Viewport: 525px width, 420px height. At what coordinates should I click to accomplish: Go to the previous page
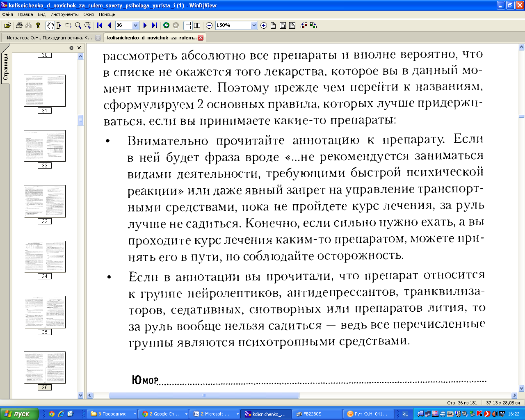109,25
